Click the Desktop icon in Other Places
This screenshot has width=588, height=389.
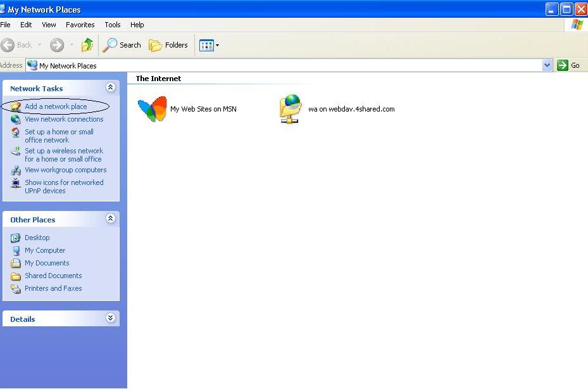[15, 238]
